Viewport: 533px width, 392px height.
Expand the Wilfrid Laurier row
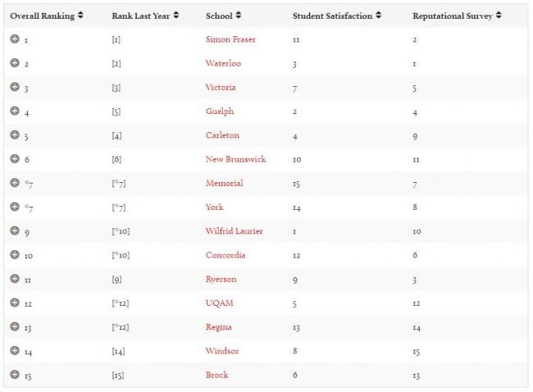pos(15,230)
